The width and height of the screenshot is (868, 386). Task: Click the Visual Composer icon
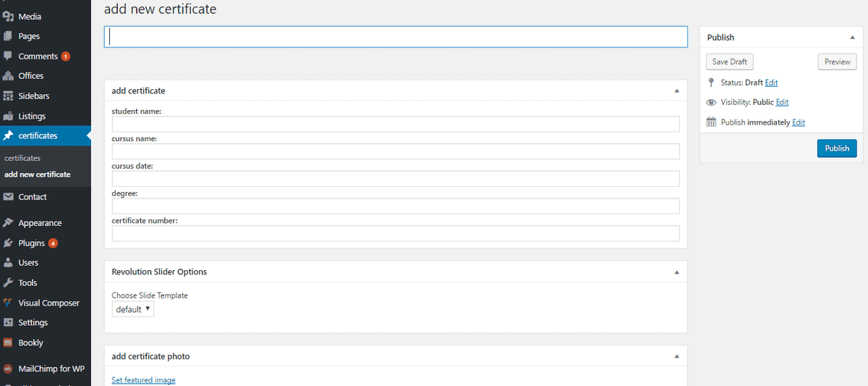pyautogui.click(x=8, y=303)
